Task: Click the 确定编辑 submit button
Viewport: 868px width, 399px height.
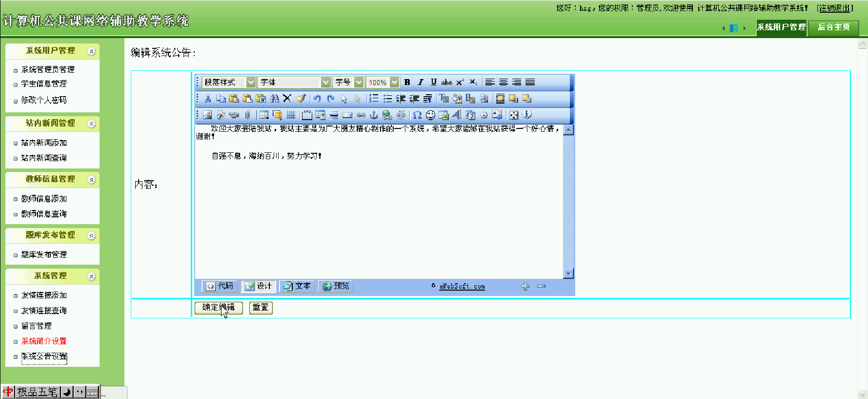Action: pyautogui.click(x=219, y=308)
